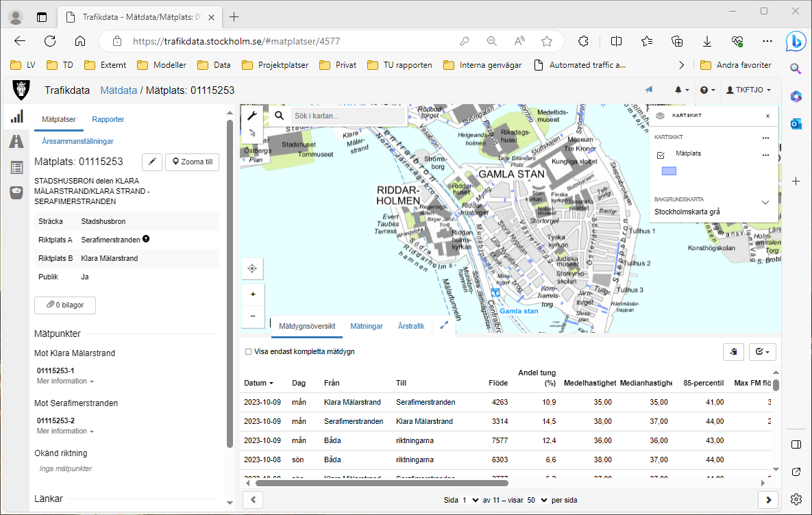Click the 'Zooma till' button
Image resolution: width=812 pixels, height=515 pixels.
192,162
